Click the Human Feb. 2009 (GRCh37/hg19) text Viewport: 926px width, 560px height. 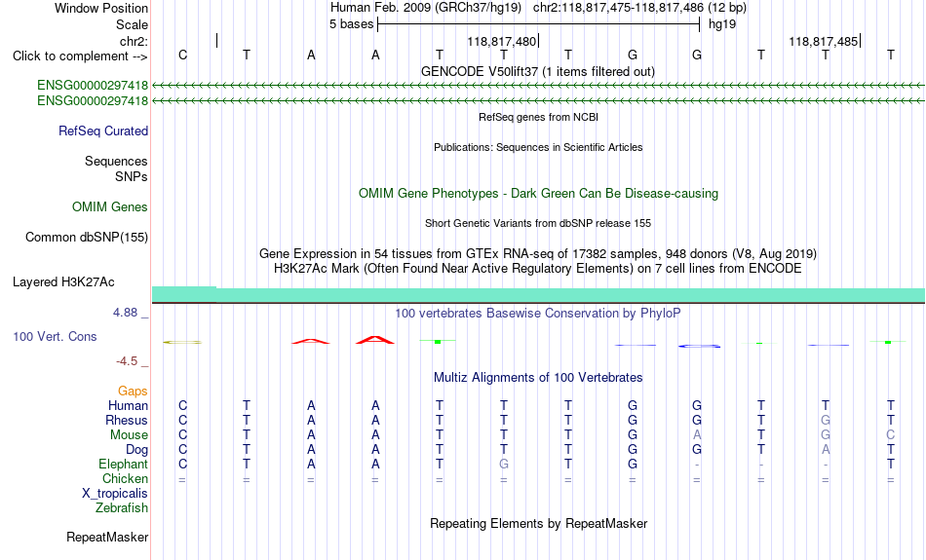coord(426,8)
